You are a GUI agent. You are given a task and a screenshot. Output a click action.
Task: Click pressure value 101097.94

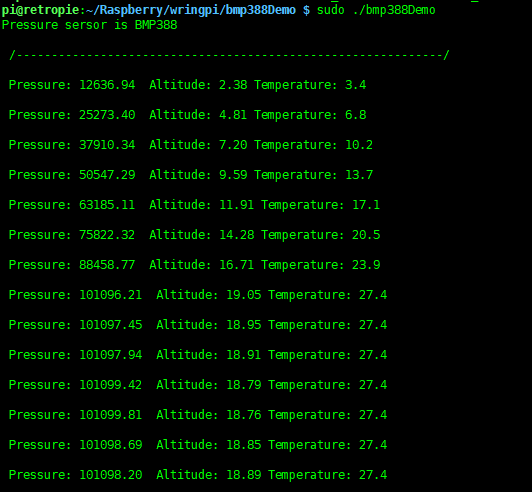(x=111, y=355)
